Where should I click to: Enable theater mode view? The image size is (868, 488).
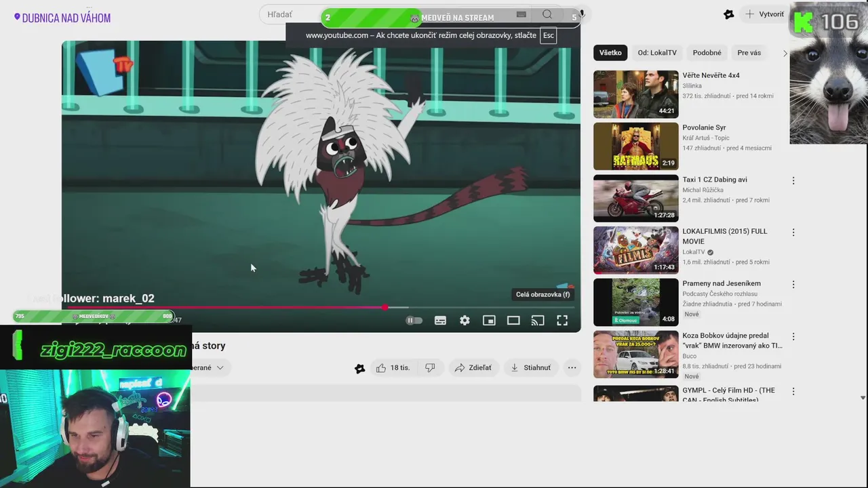(x=513, y=321)
